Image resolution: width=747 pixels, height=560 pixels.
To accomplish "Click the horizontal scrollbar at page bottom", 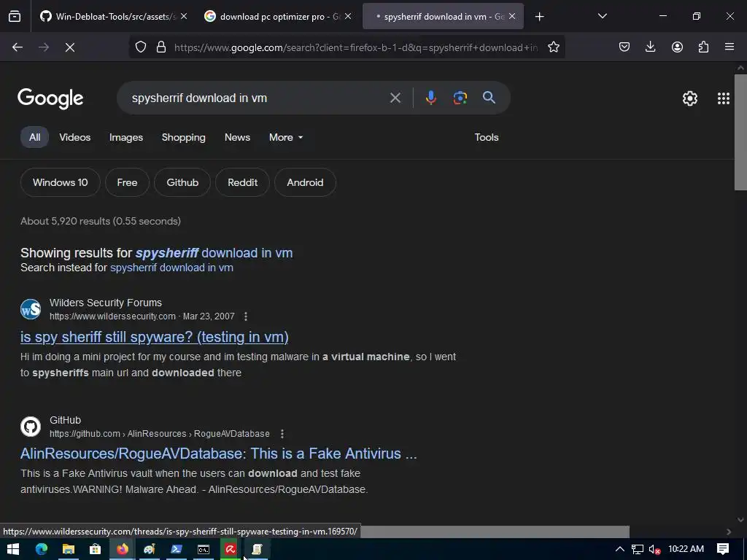I will coord(495,532).
